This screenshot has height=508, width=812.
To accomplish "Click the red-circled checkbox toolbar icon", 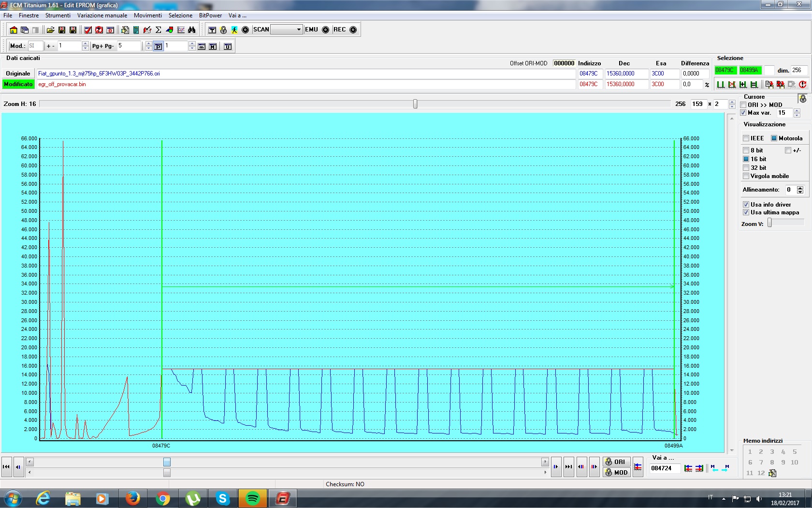I will (99, 30).
